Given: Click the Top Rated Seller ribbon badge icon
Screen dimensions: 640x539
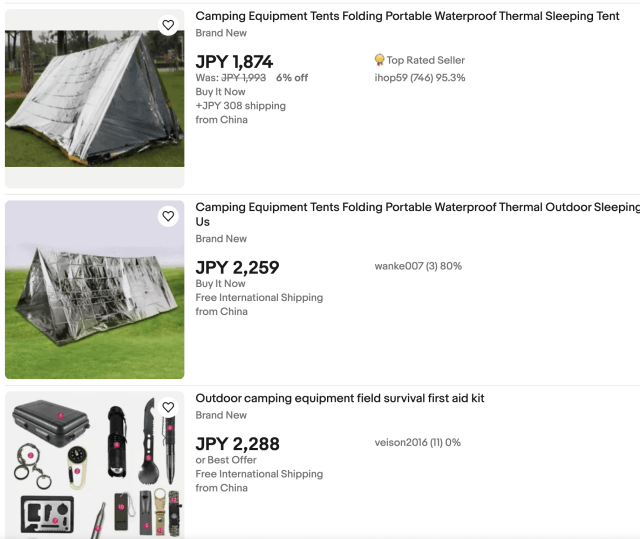Looking at the screenshot, I should tap(380, 60).
